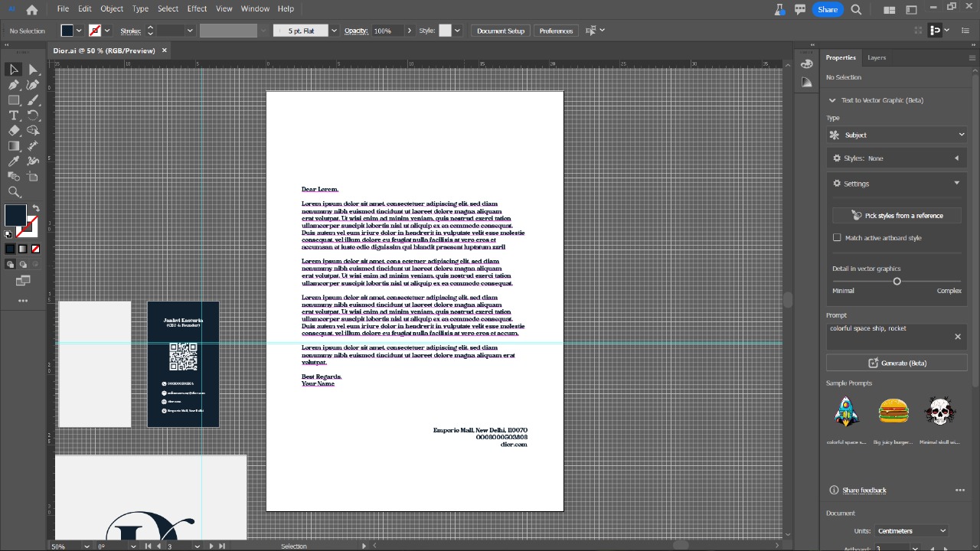Collapse the Text to Vector Graphic section
980x551 pixels.
[832, 100]
